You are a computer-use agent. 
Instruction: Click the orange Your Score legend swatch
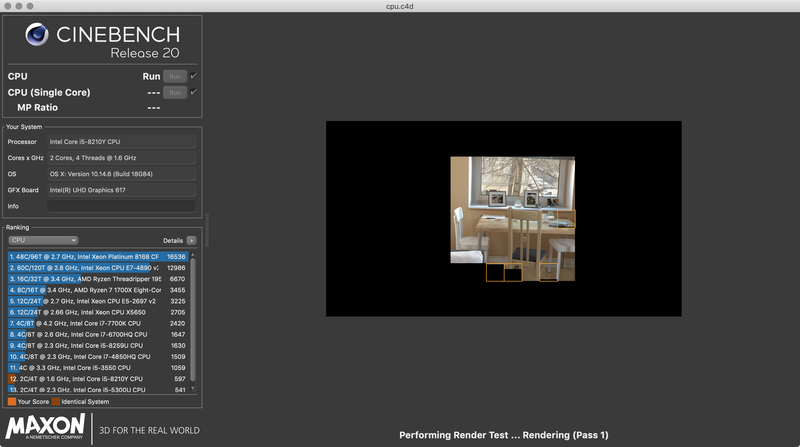coord(12,402)
